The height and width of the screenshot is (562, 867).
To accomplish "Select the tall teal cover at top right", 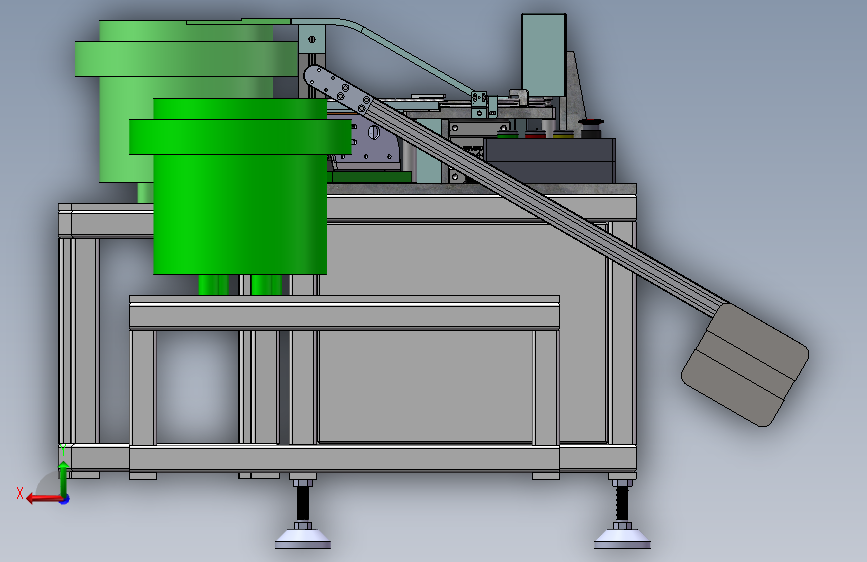I will click(544, 55).
